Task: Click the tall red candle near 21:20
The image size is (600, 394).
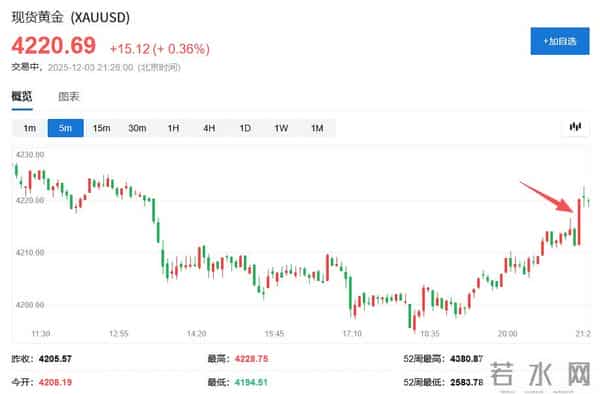Action: click(579, 222)
